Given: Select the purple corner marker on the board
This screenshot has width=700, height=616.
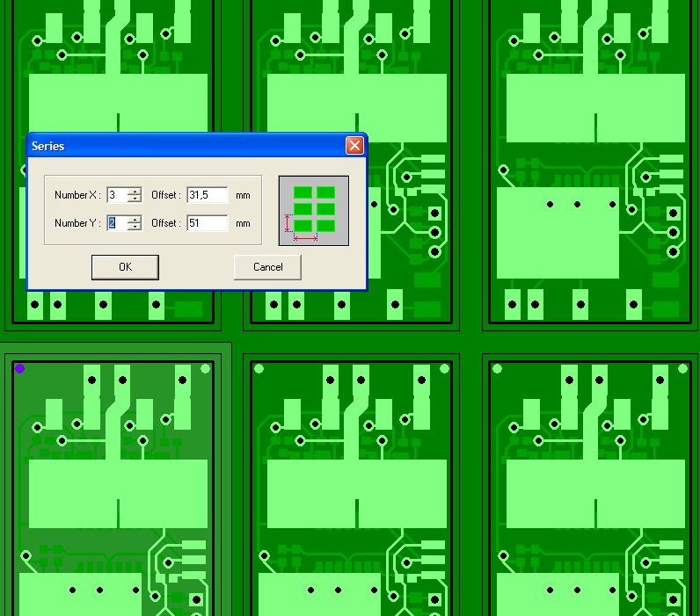Looking at the screenshot, I should (x=19, y=368).
